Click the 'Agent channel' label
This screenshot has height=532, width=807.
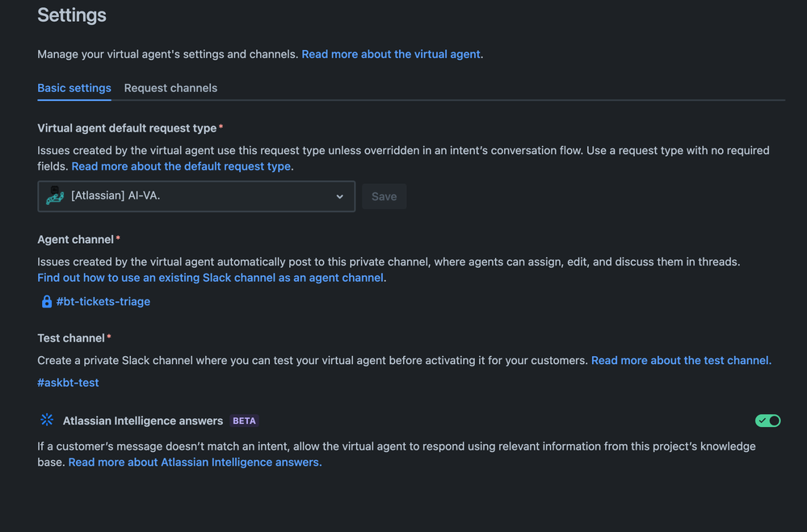click(75, 239)
